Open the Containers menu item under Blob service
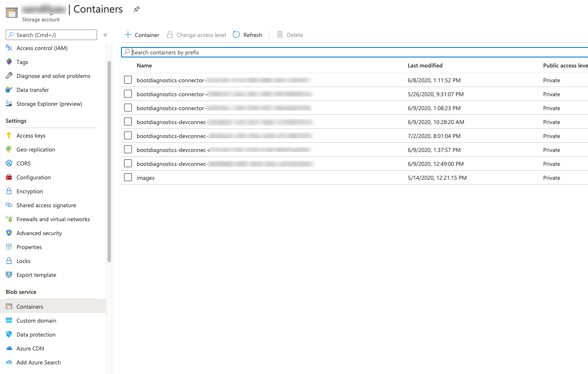 tap(53, 307)
